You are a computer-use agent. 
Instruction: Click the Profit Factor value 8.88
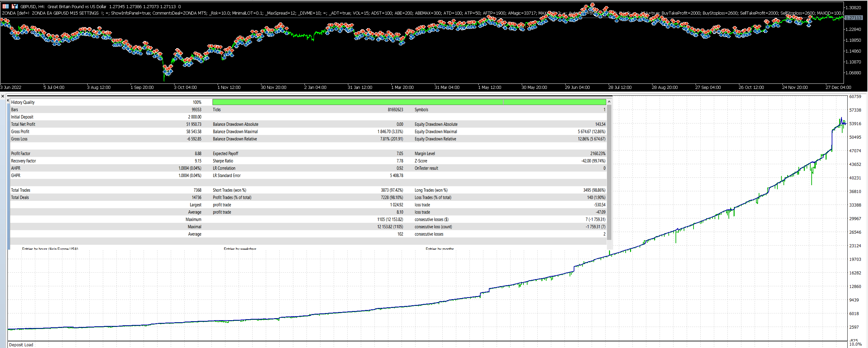tap(198, 154)
